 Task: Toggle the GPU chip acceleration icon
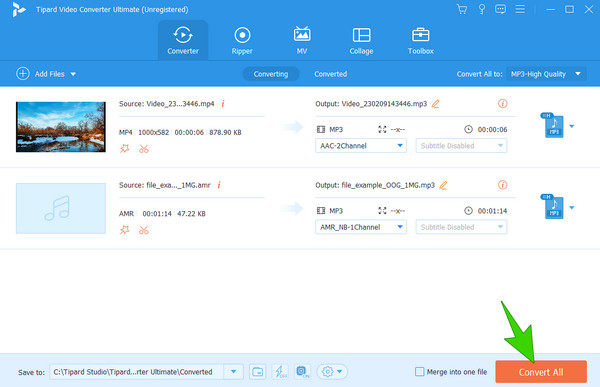click(x=302, y=372)
